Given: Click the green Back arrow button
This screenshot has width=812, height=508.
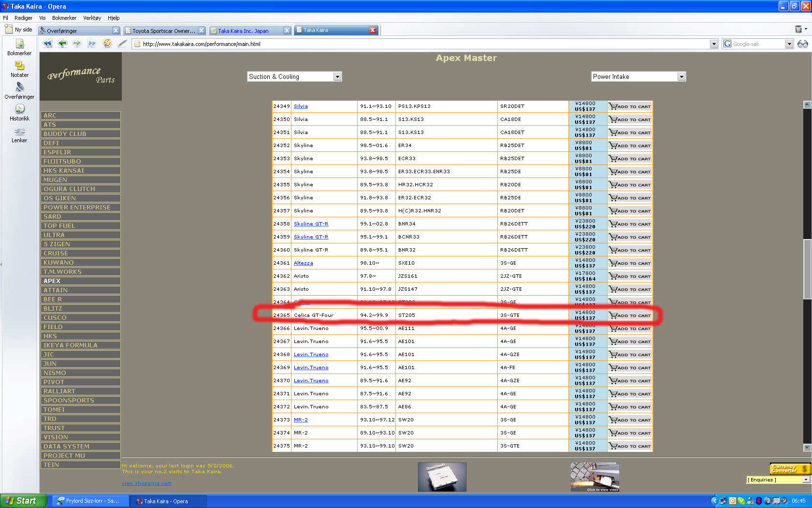Looking at the screenshot, I should tap(62, 44).
